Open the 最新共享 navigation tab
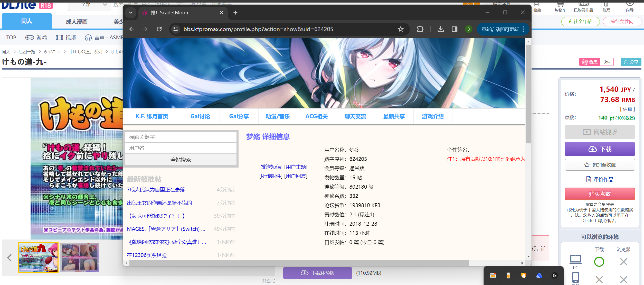Image resolution: width=644 pixels, height=285 pixels. (394, 116)
